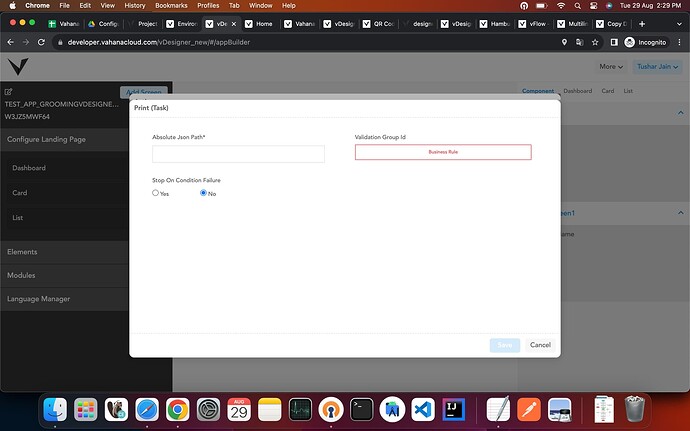Click the Vahana V logo
Image resolution: width=690 pixels, height=431 pixels.
pyautogui.click(x=18, y=66)
